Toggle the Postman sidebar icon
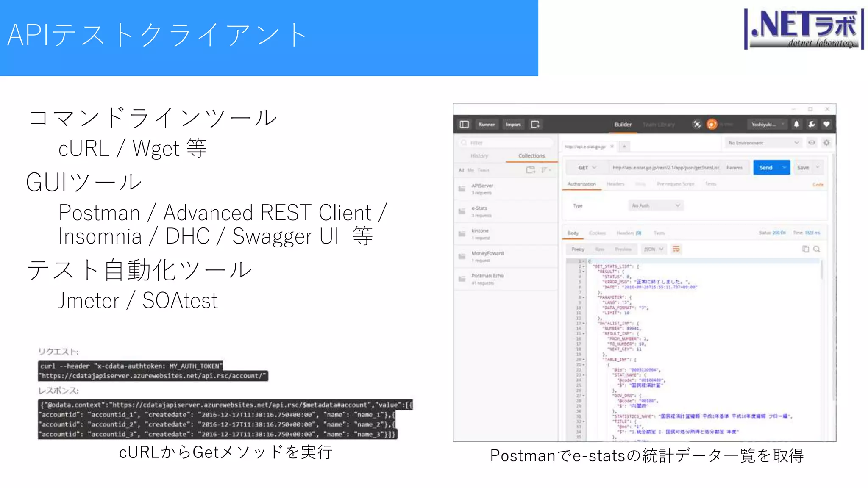 [464, 124]
